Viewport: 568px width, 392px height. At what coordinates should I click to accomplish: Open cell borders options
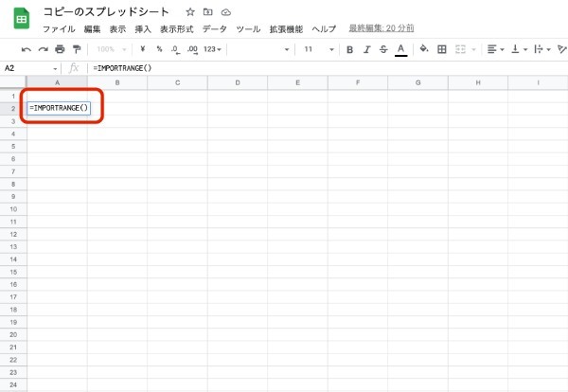[x=441, y=49]
